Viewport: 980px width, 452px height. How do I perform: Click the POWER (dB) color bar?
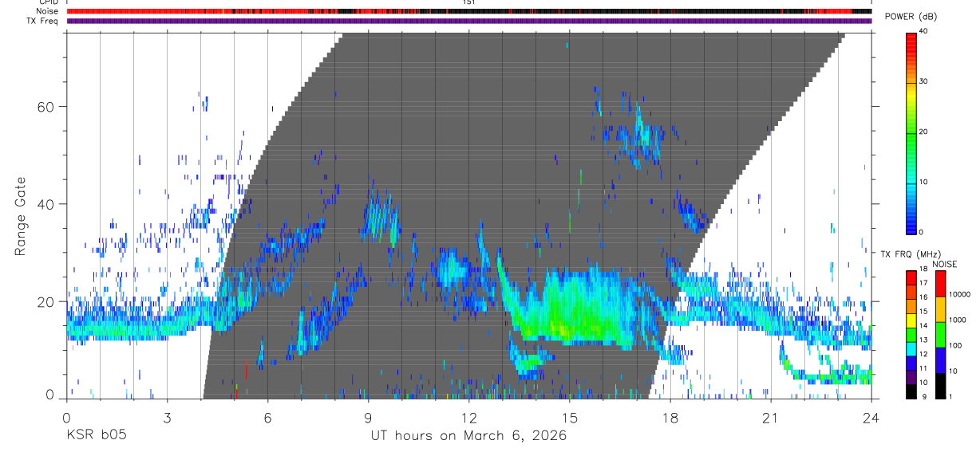click(911, 132)
